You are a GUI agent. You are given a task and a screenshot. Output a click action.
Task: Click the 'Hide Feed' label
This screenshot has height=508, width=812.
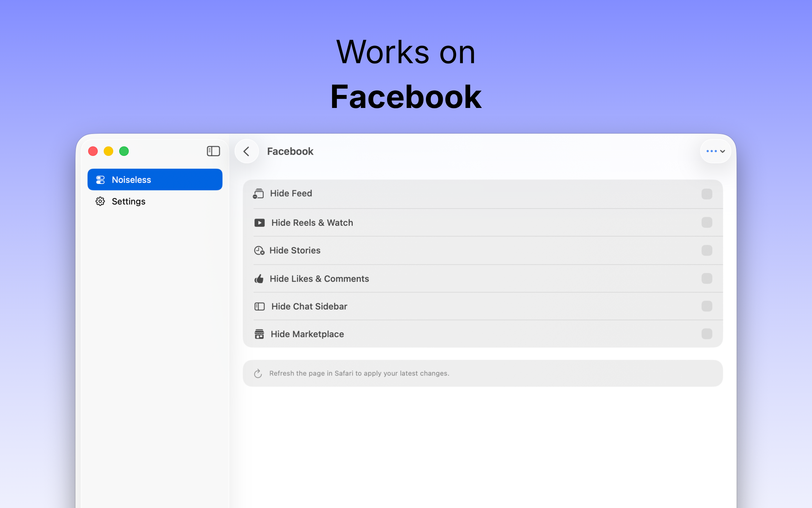[291, 194]
